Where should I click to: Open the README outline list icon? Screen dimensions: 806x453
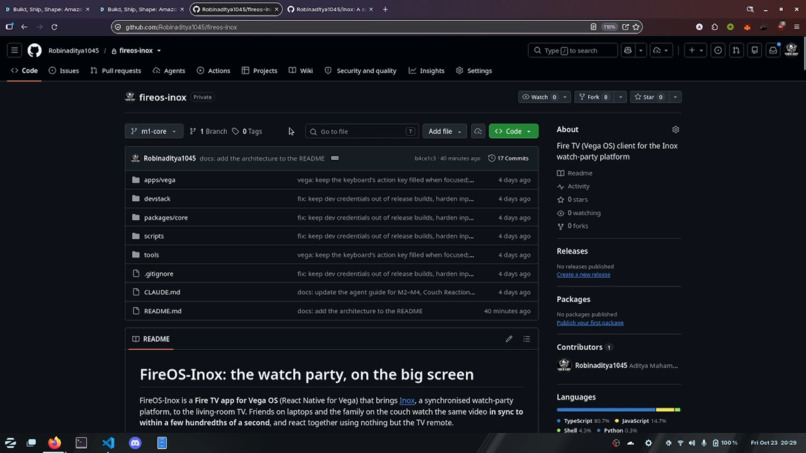tap(526, 339)
